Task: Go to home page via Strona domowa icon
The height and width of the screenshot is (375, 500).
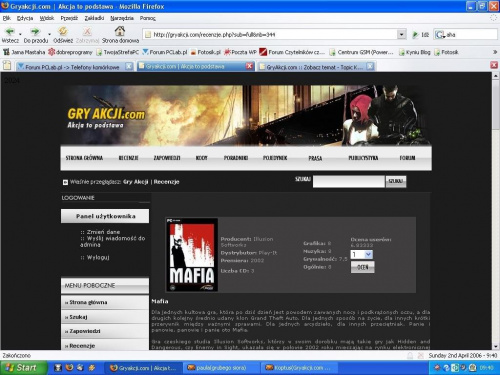Action: click(120, 31)
